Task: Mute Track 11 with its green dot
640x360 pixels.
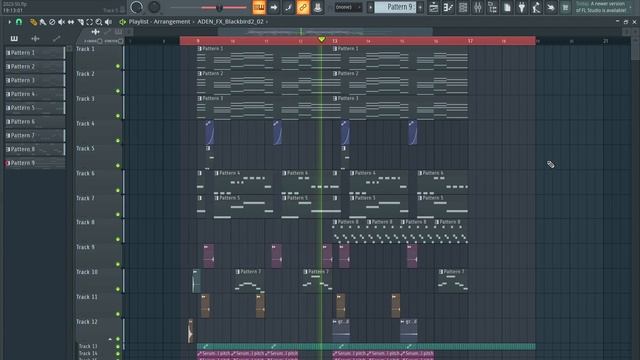Action: pyautogui.click(x=118, y=314)
